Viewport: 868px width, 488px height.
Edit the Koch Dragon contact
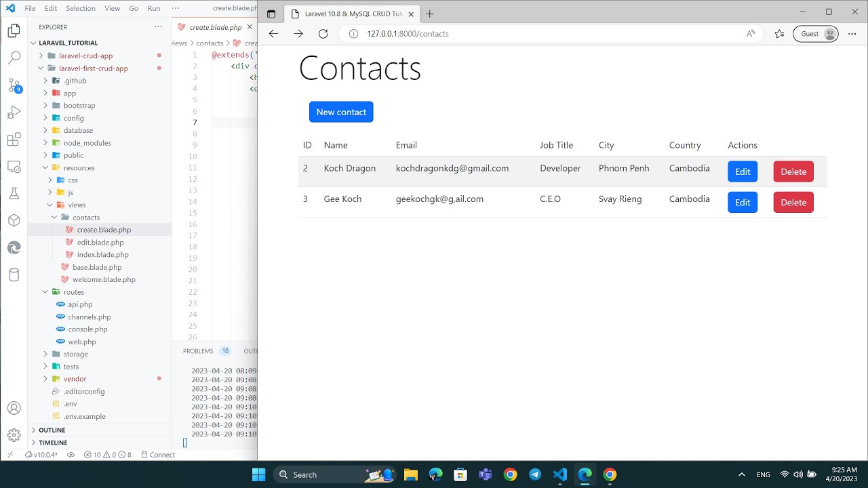(743, 171)
